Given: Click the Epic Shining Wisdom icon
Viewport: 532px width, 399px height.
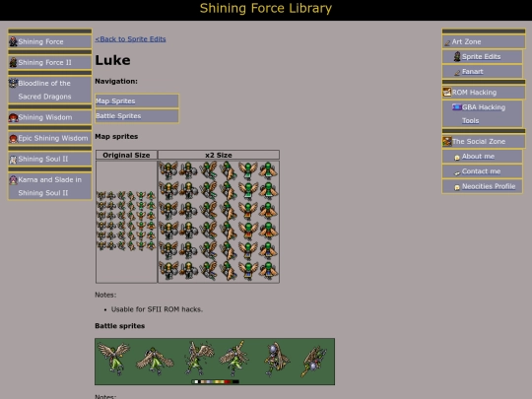Looking at the screenshot, I should [13, 138].
